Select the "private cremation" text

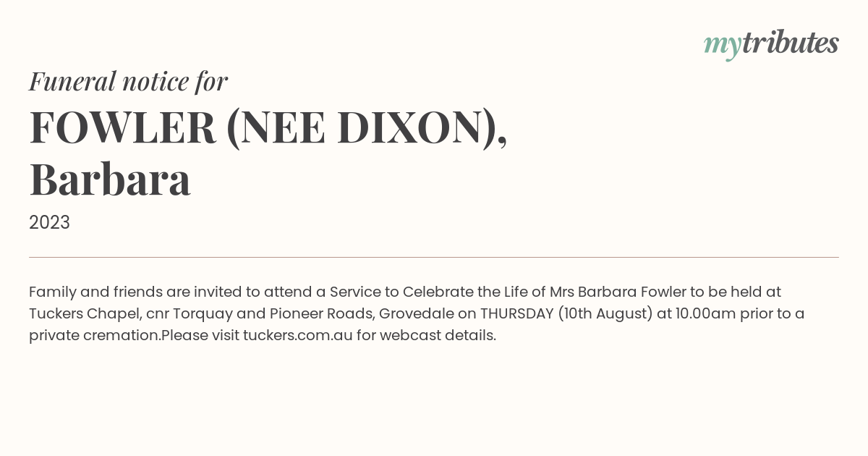(x=94, y=335)
